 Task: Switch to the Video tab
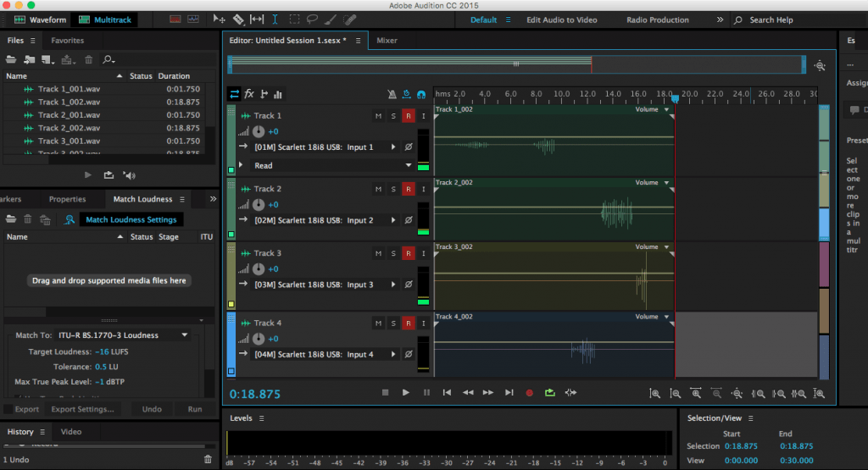point(71,432)
